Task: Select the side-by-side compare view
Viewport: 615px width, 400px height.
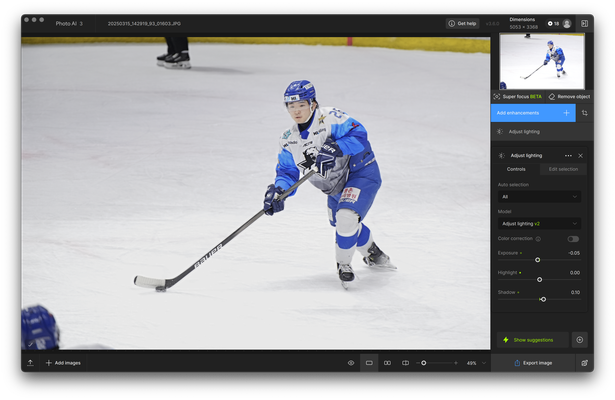Action: coord(387,363)
